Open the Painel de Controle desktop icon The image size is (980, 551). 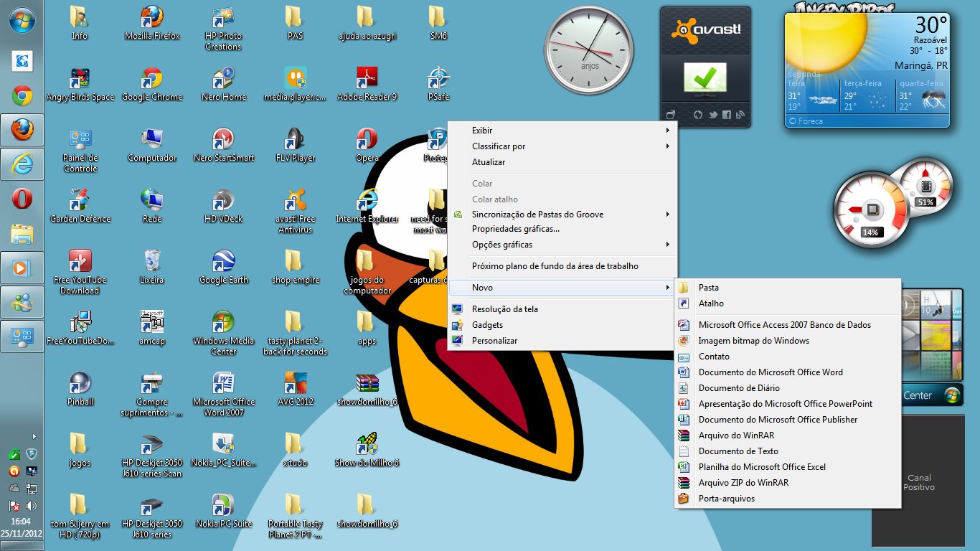[x=80, y=150]
